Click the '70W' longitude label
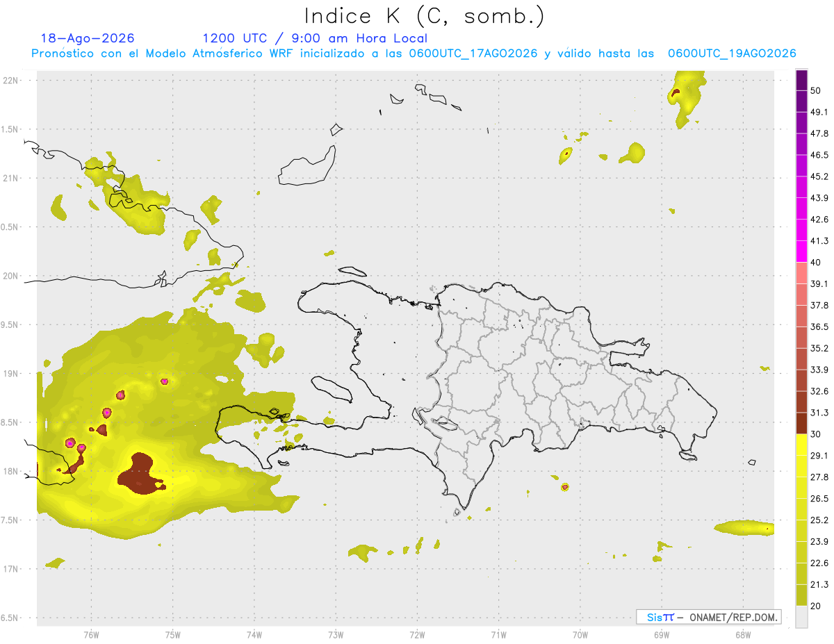Image resolution: width=834 pixels, height=644 pixels. coord(580,635)
